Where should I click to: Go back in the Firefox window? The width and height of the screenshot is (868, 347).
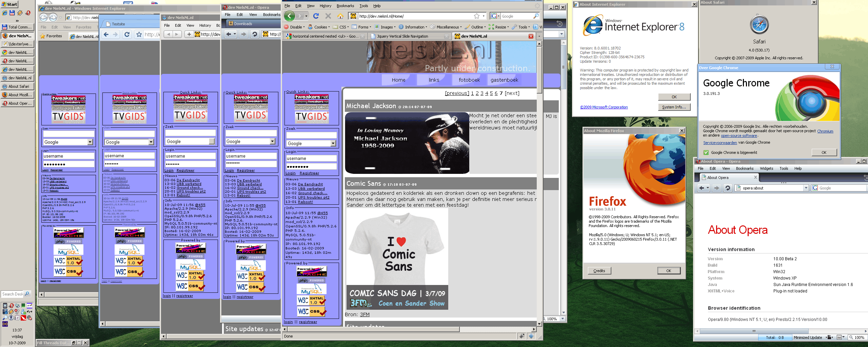pyautogui.click(x=289, y=16)
